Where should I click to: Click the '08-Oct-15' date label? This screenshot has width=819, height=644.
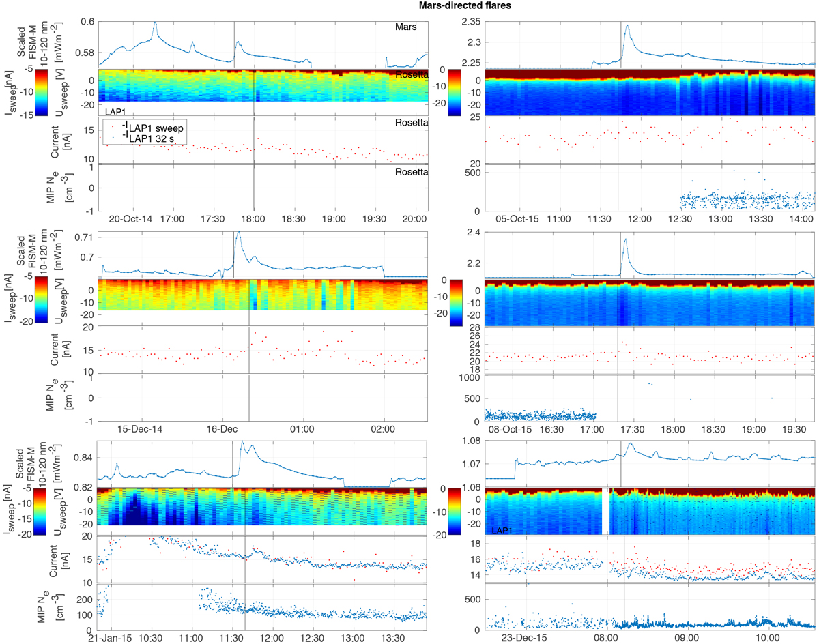click(510, 430)
